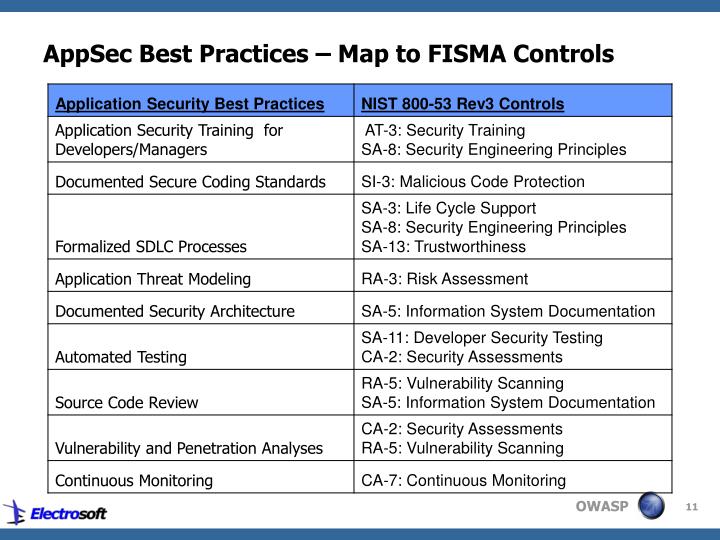Select the Source Code Review cell

click(201, 393)
